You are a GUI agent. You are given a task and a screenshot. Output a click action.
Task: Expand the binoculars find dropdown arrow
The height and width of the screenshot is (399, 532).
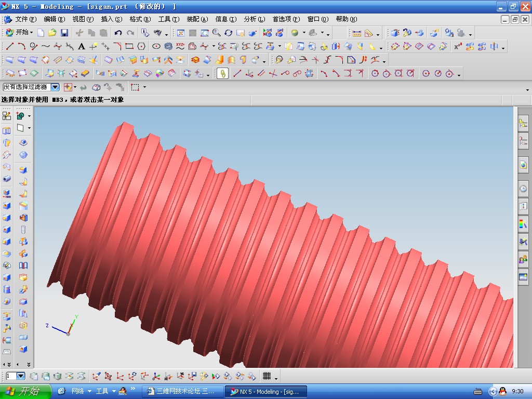click(166, 34)
